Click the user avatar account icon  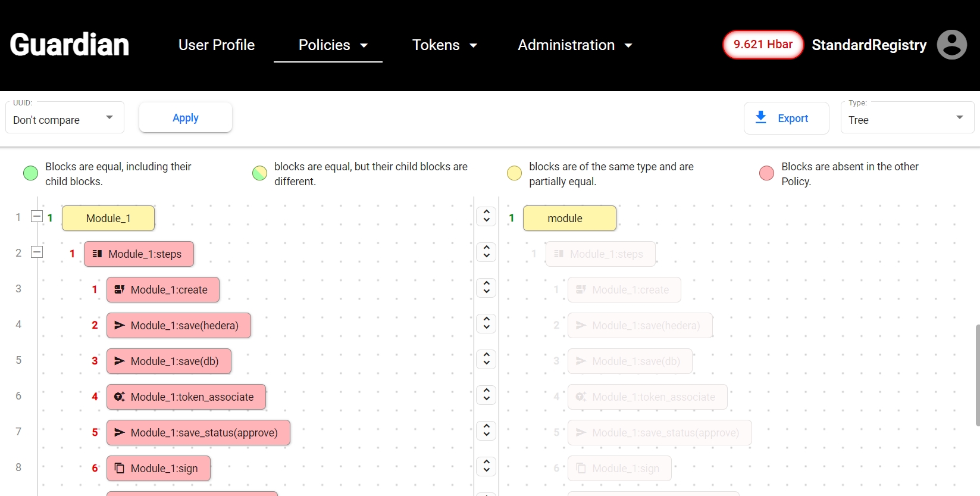click(951, 45)
